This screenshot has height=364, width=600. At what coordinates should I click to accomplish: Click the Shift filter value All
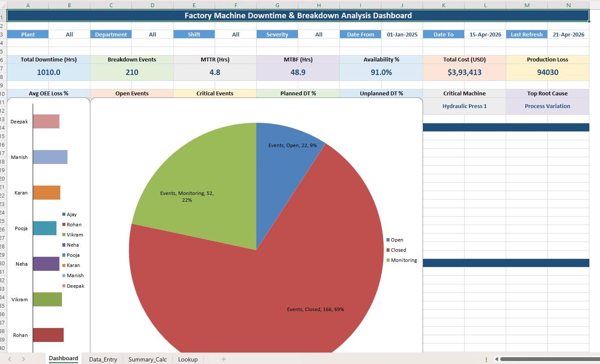236,34
